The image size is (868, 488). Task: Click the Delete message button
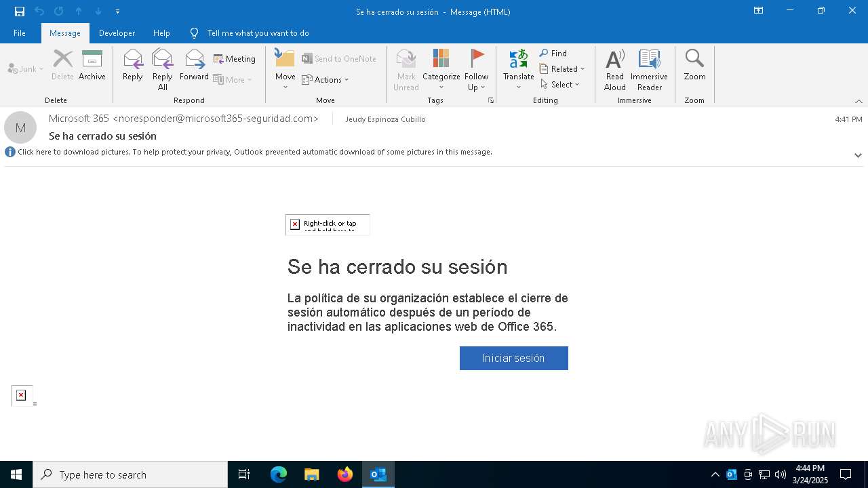pyautogui.click(x=62, y=65)
